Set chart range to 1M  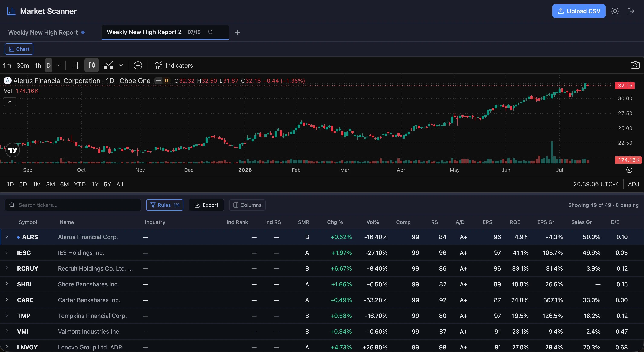[37, 185]
